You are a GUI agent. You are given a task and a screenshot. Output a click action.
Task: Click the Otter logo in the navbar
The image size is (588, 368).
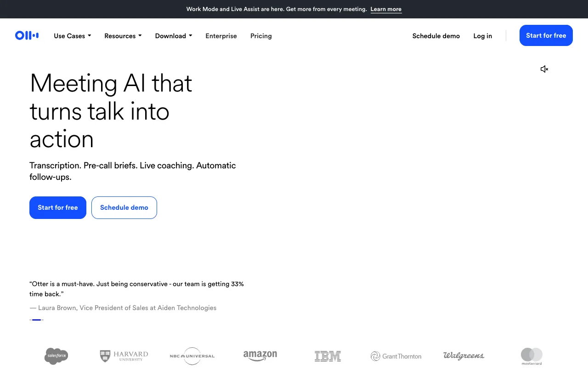(x=27, y=35)
